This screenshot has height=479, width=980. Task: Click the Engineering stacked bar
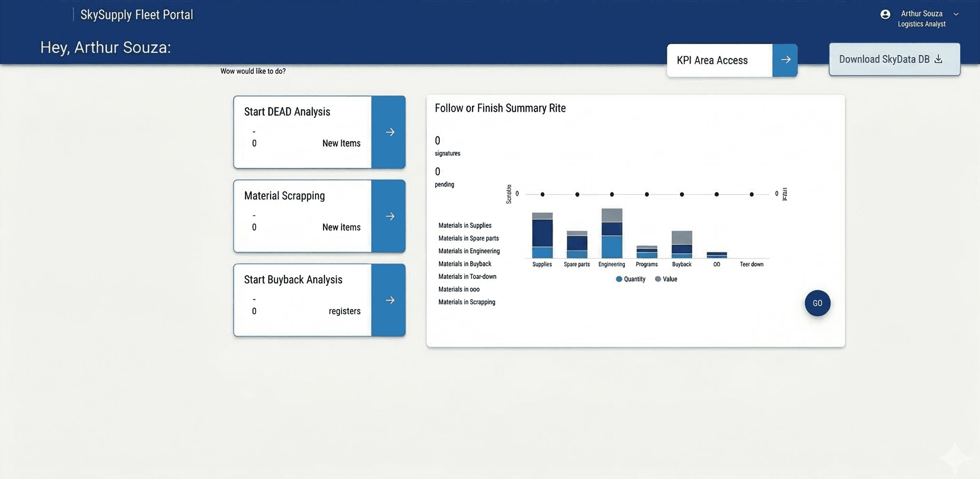point(612,234)
